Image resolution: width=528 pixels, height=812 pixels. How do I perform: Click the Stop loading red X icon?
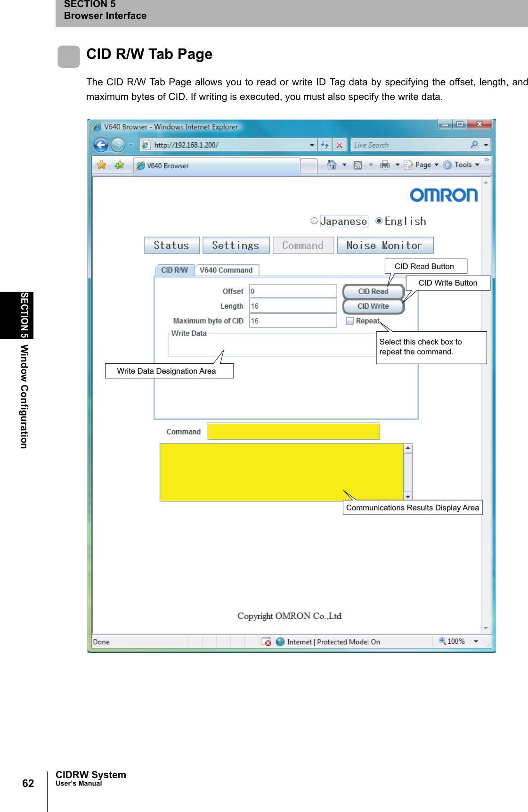point(339,145)
